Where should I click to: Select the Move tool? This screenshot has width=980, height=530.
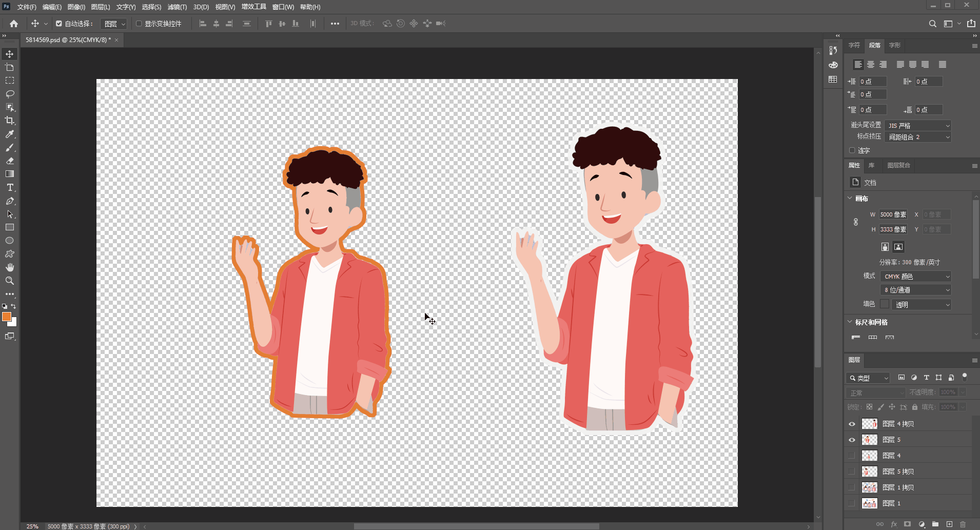pyautogui.click(x=10, y=54)
